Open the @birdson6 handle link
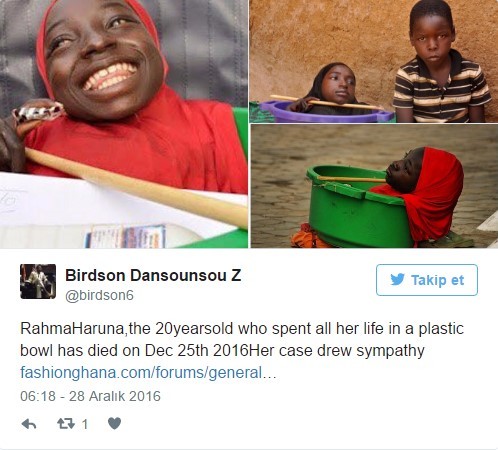The image size is (498, 450). [99, 295]
